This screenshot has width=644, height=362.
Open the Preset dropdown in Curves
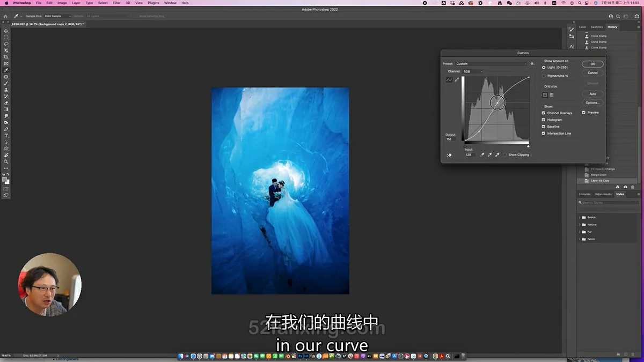[x=491, y=64]
